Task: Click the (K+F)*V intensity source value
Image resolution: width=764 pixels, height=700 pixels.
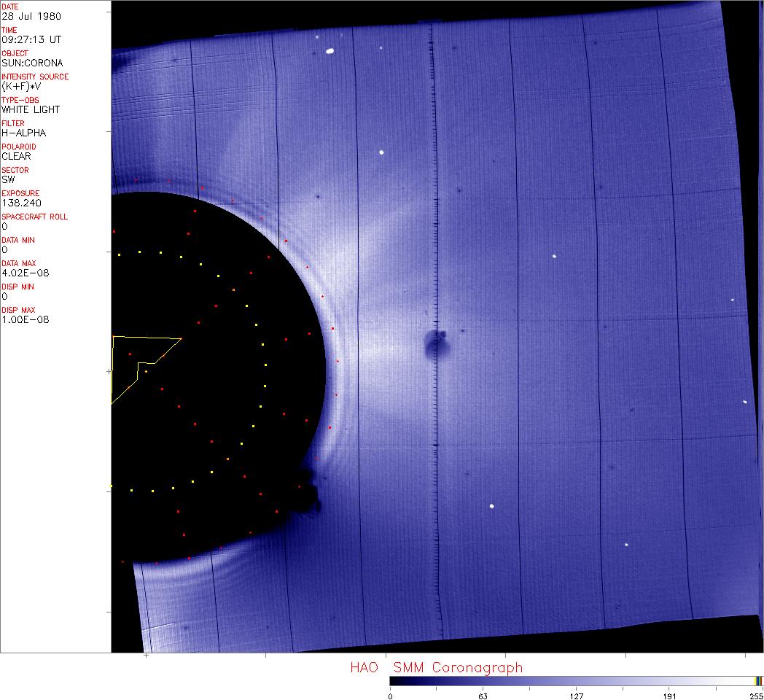Action: pos(18,86)
